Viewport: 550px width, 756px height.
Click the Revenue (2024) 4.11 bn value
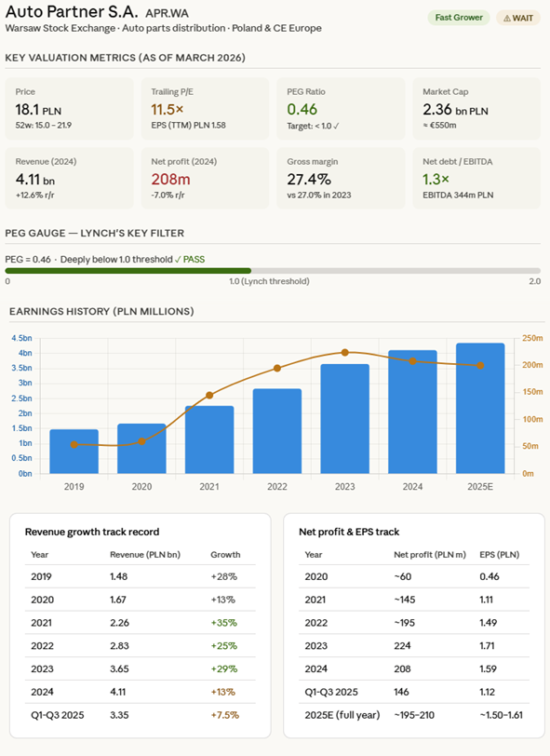(x=34, y=180)
